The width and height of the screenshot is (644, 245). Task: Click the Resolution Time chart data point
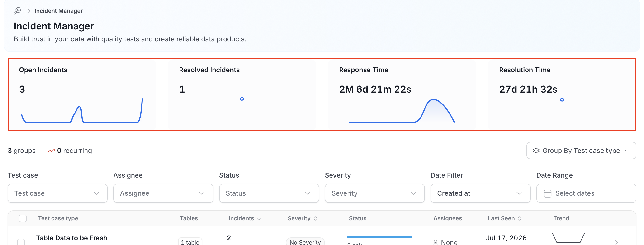coord(562,99)
